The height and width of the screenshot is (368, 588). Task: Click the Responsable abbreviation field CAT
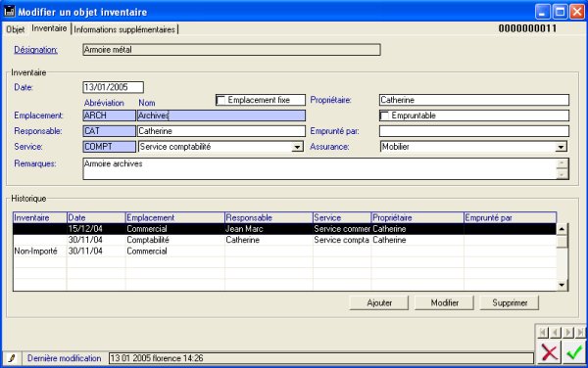pyautogui.click(x=109, y=131)
